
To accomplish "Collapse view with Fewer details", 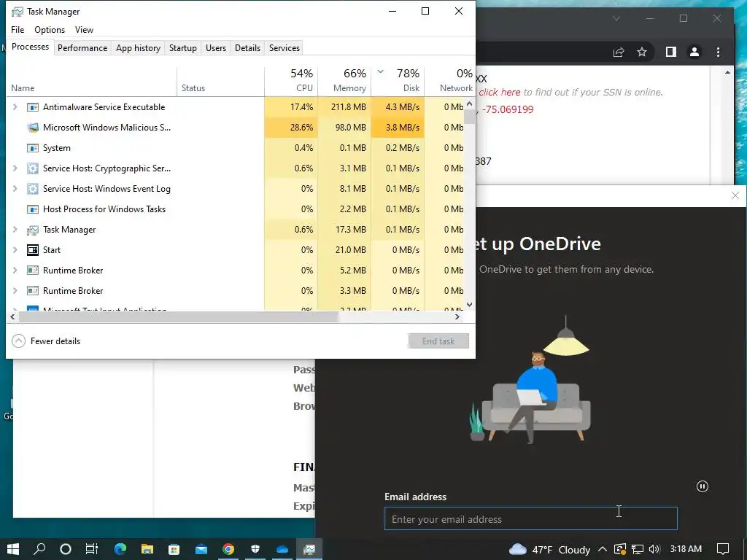I will (x=46, y=341).
